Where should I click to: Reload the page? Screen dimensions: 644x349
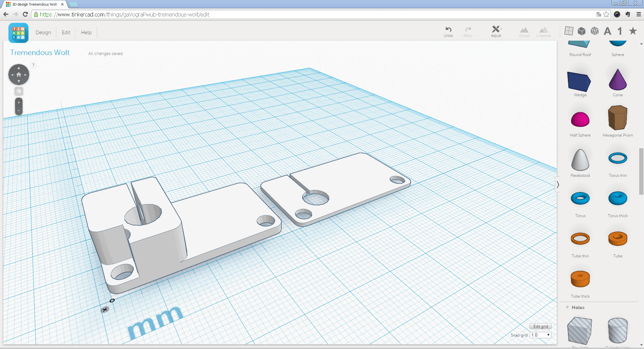pos(25,14)
